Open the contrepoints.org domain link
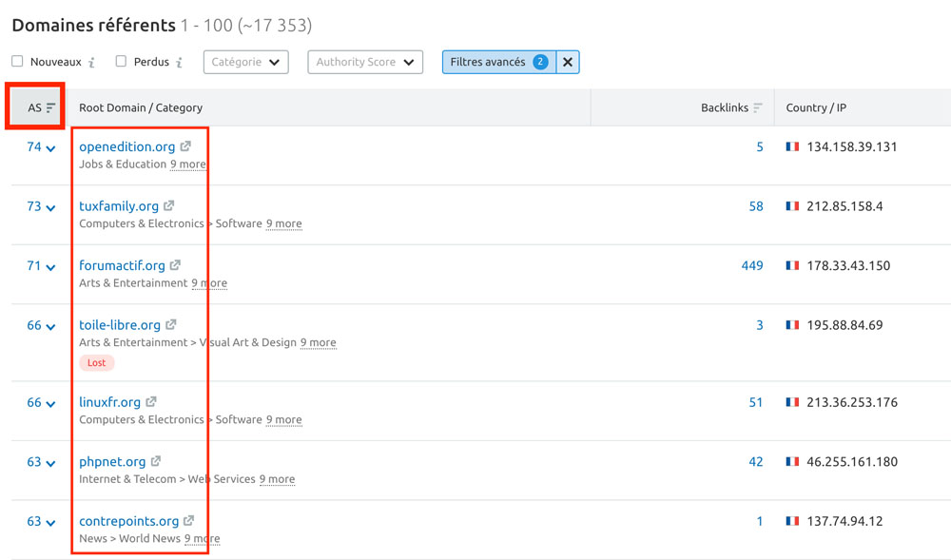The width and height of the screenshot is (951, 560). click(x=128, y=521)
